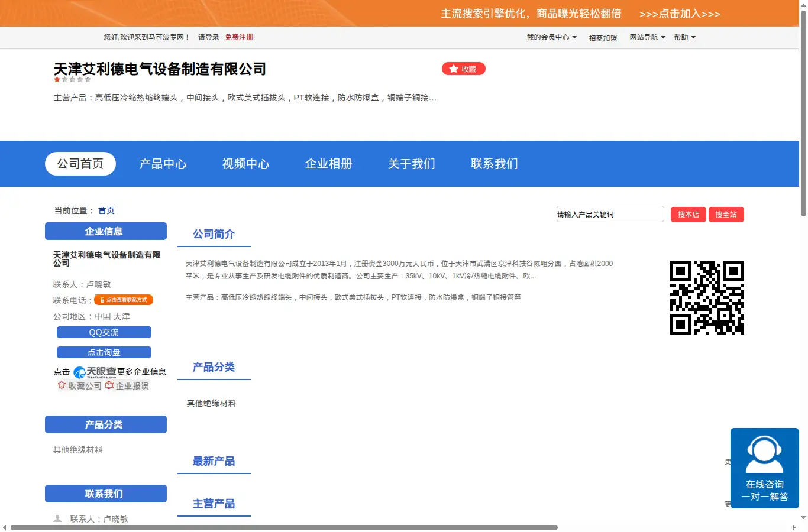Click the vertical scrollbar thumb
Viewport: 808px width, 532px height.
point(803,112)
